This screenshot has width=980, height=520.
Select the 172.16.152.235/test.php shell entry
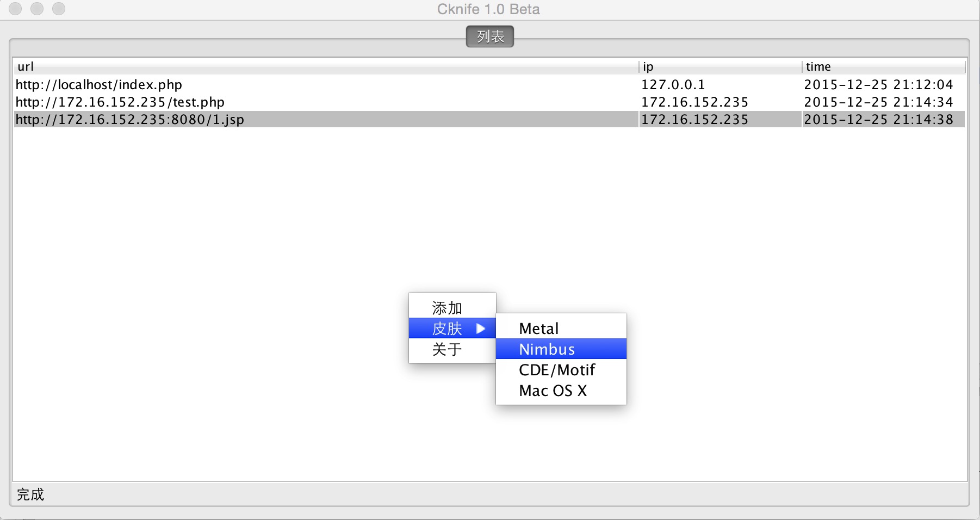tap(120, 102)
